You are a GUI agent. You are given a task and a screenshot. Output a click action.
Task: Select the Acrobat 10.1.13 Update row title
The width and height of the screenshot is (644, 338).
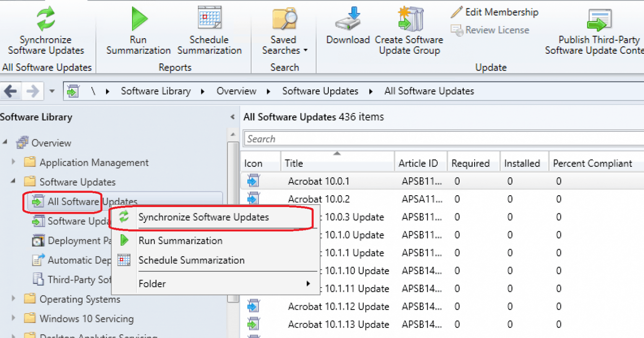pos(338,325)
